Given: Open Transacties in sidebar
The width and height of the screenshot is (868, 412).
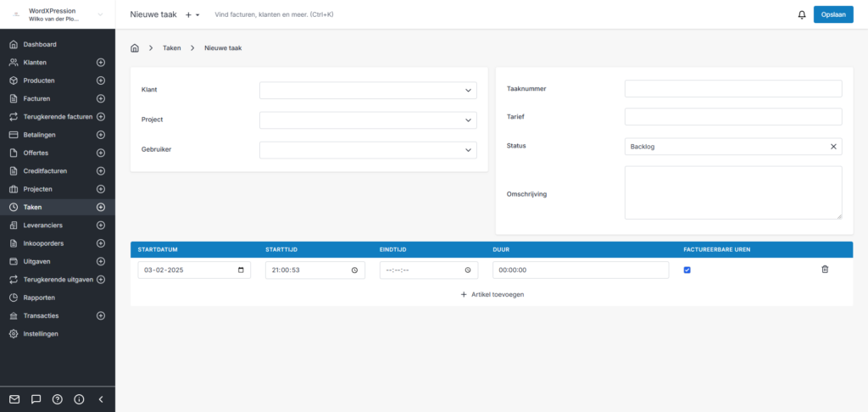Looking at the screenshot, I should pyautogui.click(x=41, y=315).
